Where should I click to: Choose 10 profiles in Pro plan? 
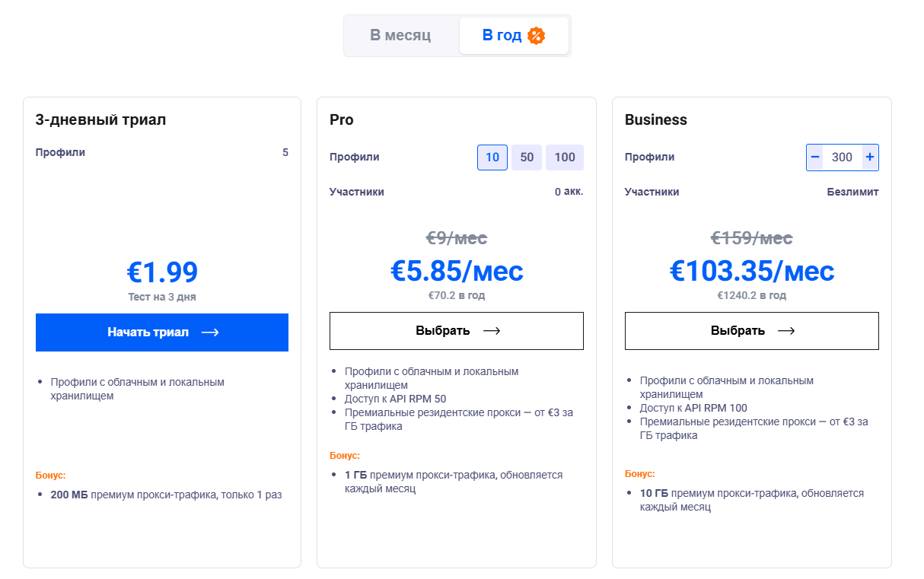point(492,157)
